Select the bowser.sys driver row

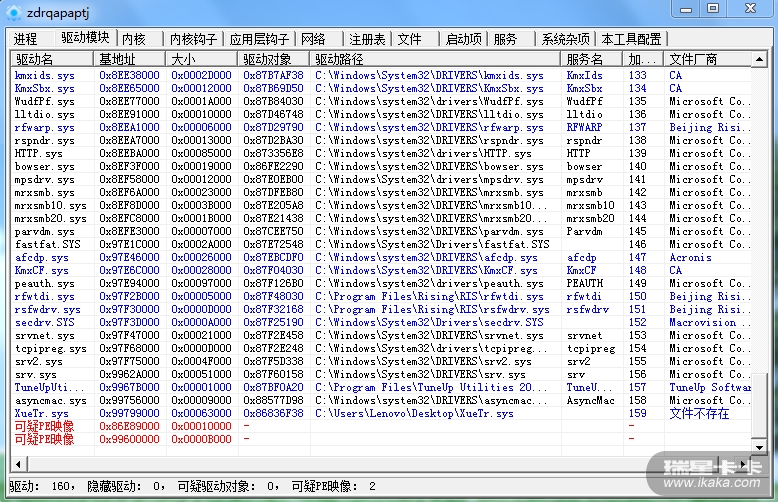click(x=381, y=166)
